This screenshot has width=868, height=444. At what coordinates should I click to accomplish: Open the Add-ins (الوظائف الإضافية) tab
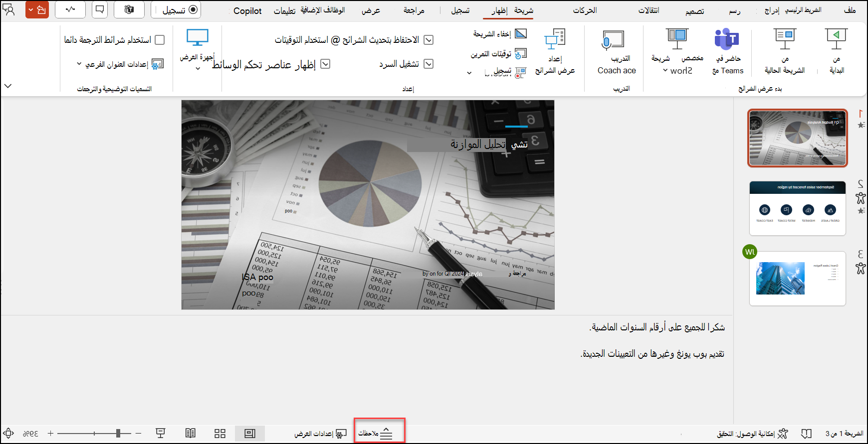323,10
